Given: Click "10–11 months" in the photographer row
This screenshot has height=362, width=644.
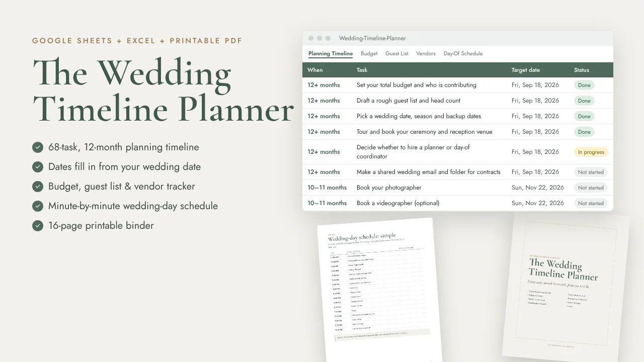Looking at the screenshot, I should point(327,188).
